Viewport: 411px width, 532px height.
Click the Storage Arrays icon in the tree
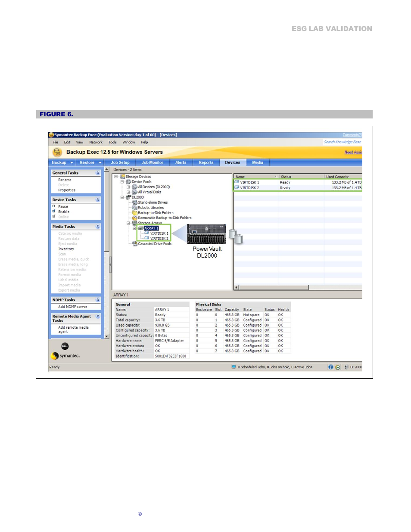tap(135, 223)
